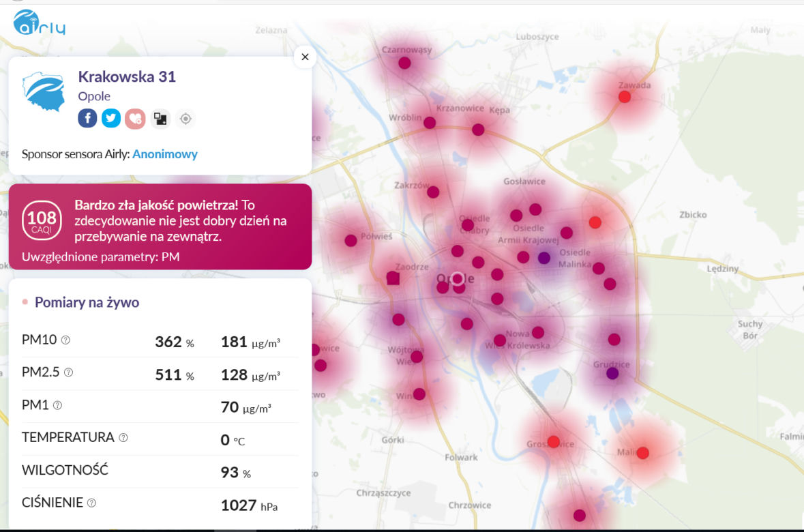This screenshot has width=804, height=532.
Task: Share the sensor on Facebook
Action: click(x=88, y=119)
